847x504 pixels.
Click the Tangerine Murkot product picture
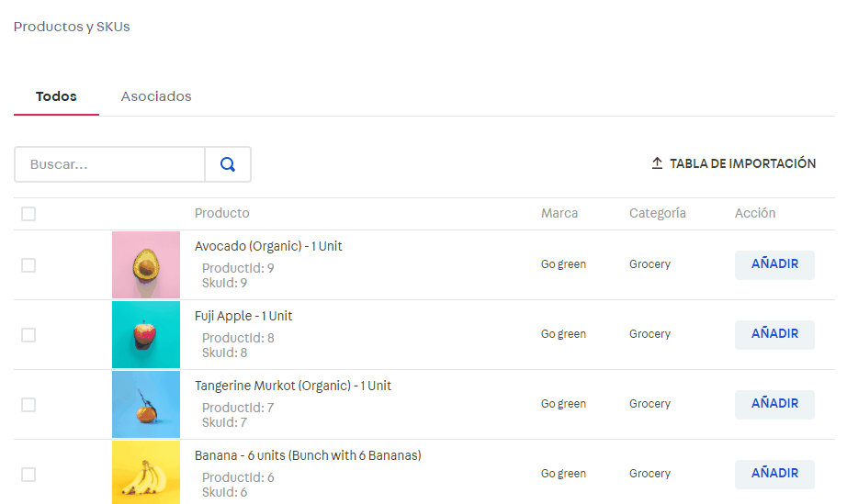146,404
